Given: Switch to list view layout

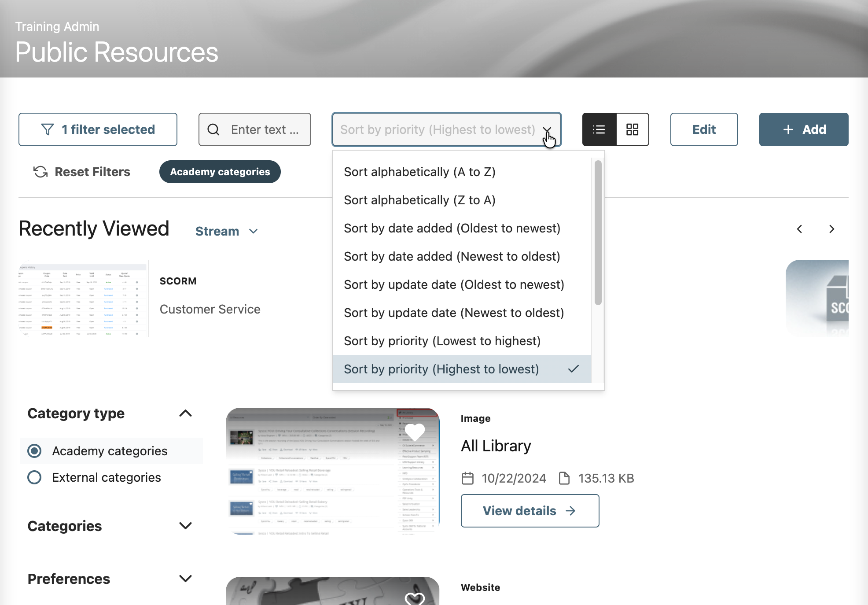Looking at the screenshot, I should [x=599, y=129].
